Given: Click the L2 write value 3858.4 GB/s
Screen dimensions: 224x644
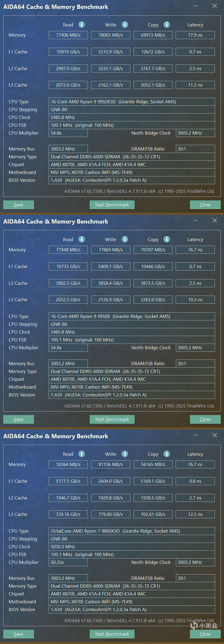Looking at the screenshot, I should pyautogui.click(x=111, y=283).
